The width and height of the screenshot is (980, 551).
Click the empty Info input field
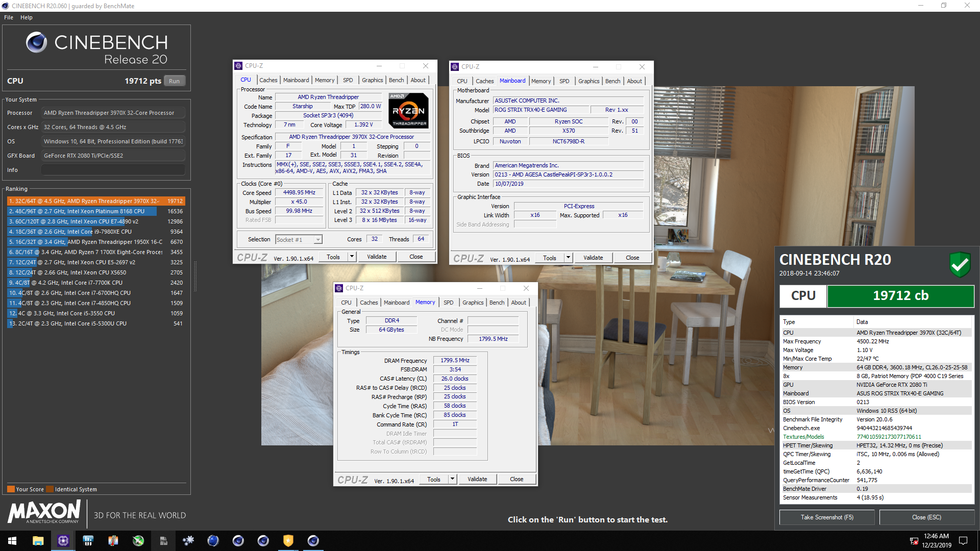(113, 170)
